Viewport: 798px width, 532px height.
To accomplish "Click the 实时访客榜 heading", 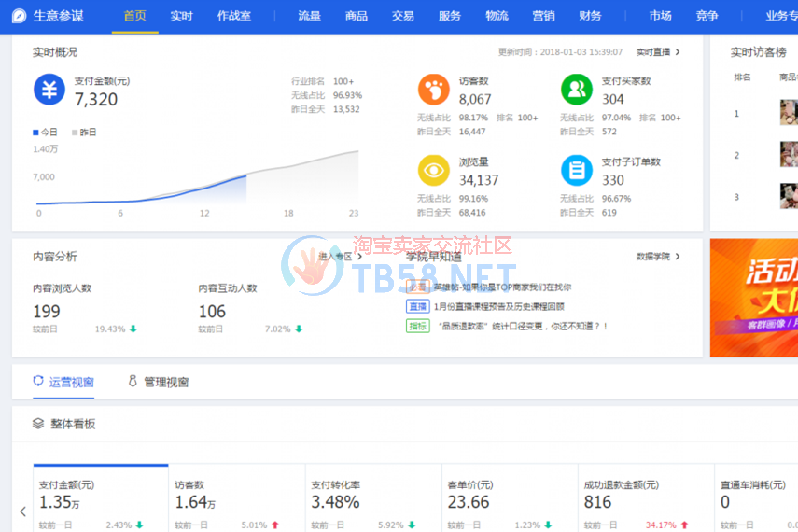I will click(758, 52).
